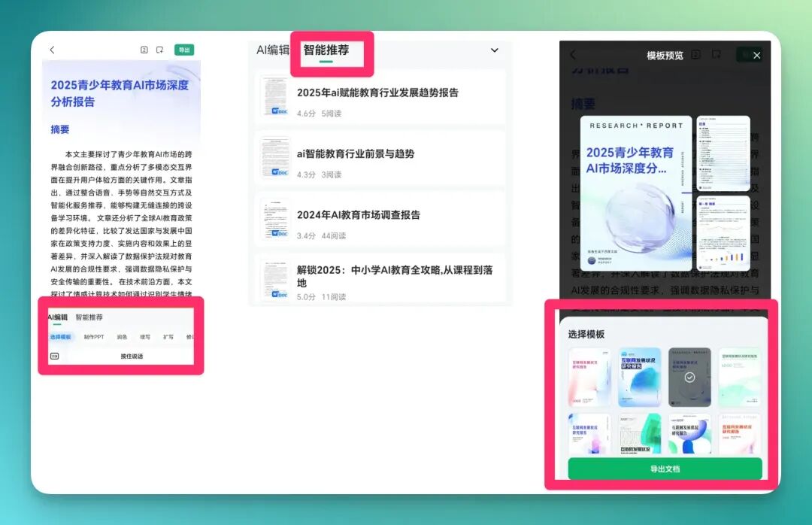This screenshot has width=812, height=525.
Task: Close the 模板预览 template preview
Action: coord(756,56)
